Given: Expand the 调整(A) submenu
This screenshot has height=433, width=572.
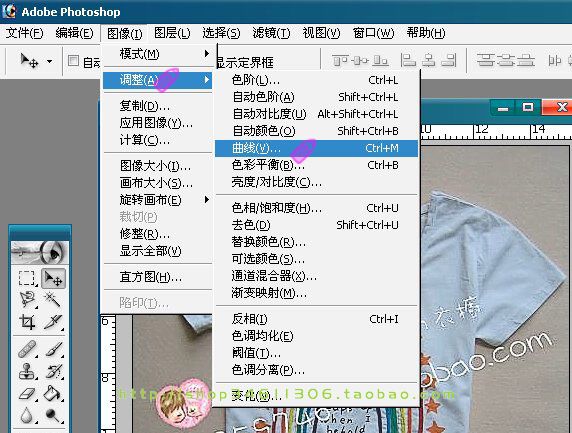Looking at the screenshot, I should 158,80.
